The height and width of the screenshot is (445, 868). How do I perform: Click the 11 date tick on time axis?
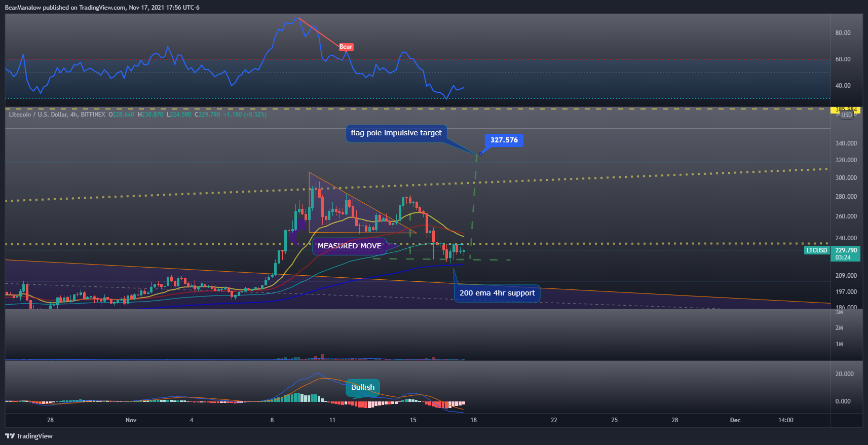click(332, 420)
